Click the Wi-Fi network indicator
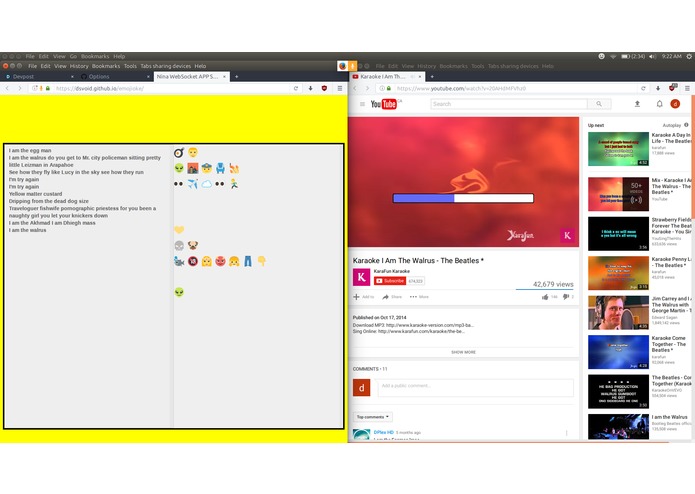The image size is (695, 494). pyautogui.click(x=613, y=57)
